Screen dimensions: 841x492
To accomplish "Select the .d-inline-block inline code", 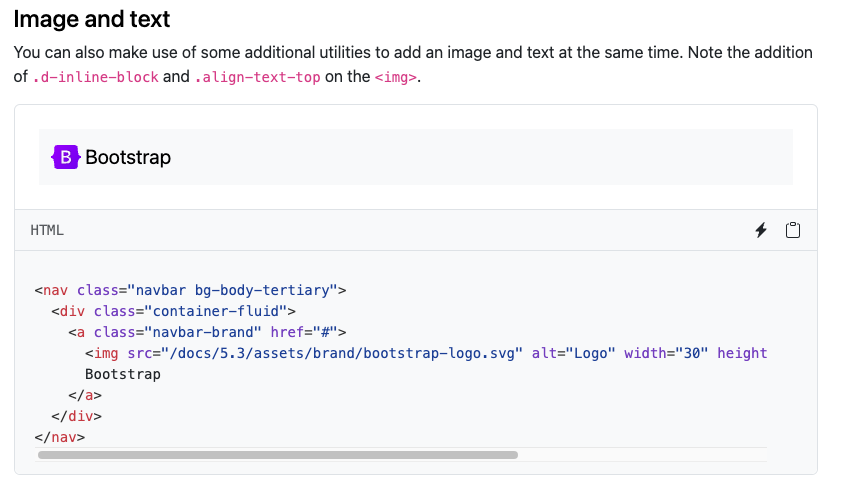I will click(x=95, y=77).
